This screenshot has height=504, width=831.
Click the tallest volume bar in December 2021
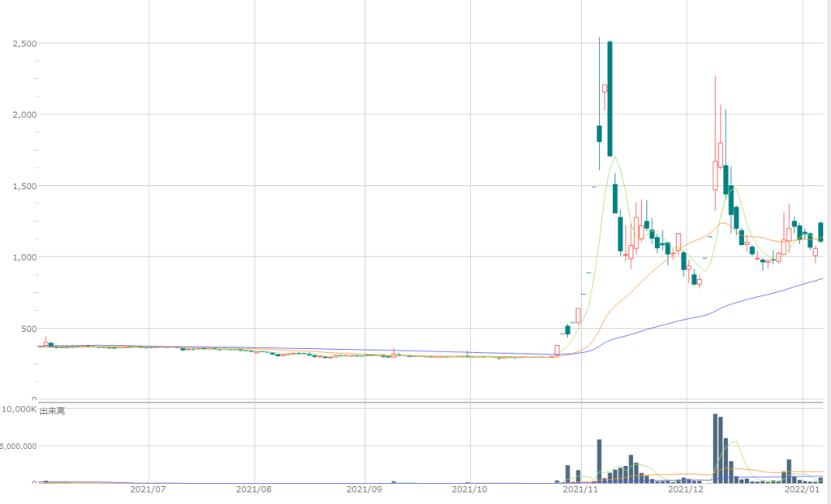pyautogui.click(x=715, y=448)
